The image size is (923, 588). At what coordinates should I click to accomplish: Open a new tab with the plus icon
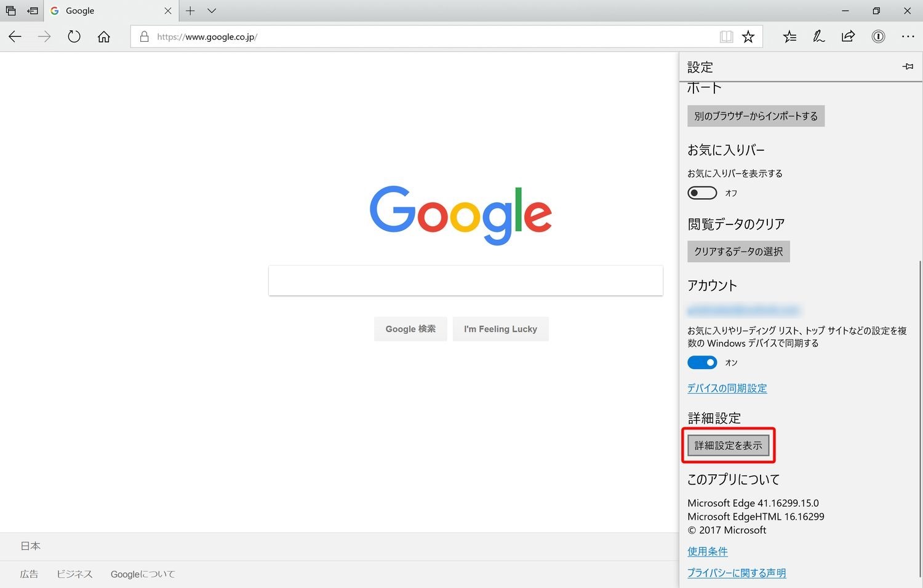tap(190, 10)
